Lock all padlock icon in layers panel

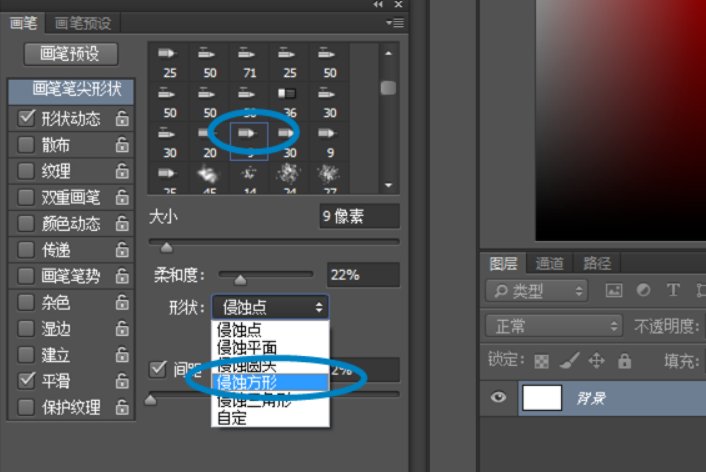click(x=624, y=360)
